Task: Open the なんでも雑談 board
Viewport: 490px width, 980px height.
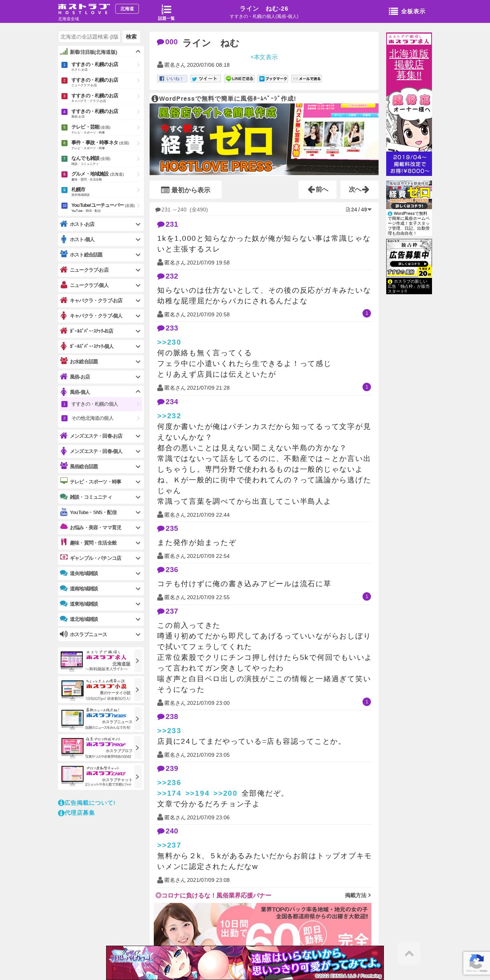Action: [101, 160]
